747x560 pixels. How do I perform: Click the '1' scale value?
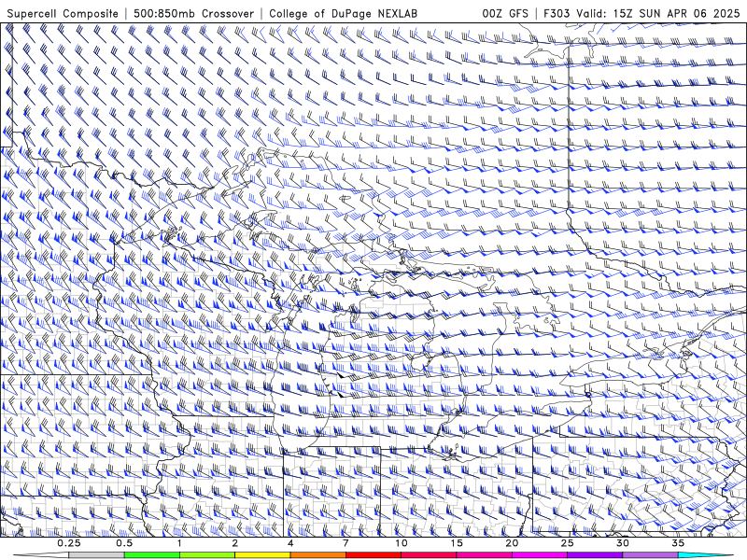click(x=179, y=543)
